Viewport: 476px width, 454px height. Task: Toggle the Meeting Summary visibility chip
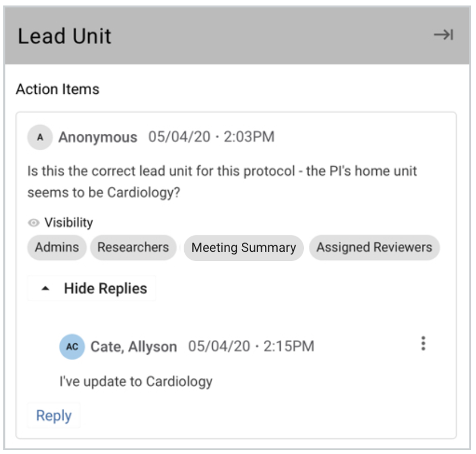click(243, 248)
